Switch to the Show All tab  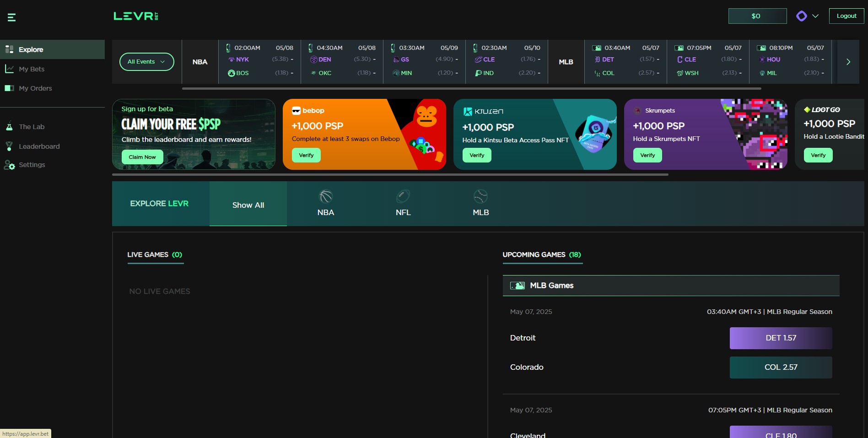(x=248, y=205)
